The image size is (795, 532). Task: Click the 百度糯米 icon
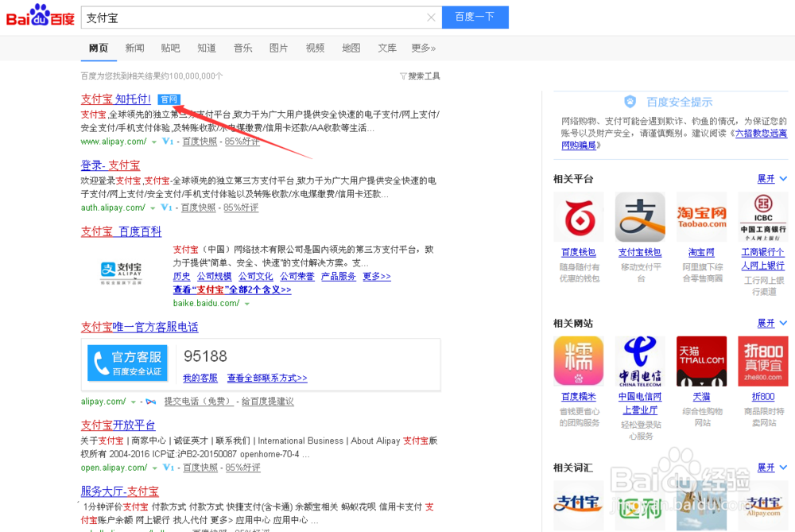[579, 361]
